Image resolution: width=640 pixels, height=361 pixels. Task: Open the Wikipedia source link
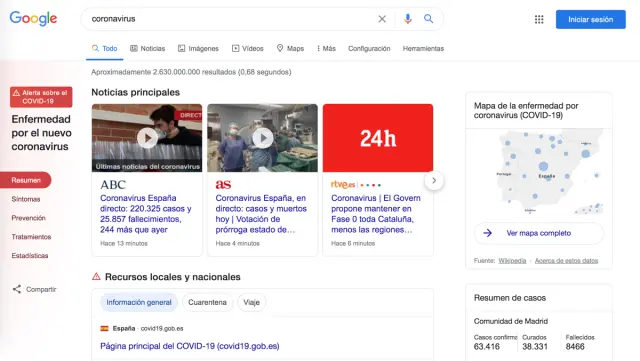click(512, 261)
